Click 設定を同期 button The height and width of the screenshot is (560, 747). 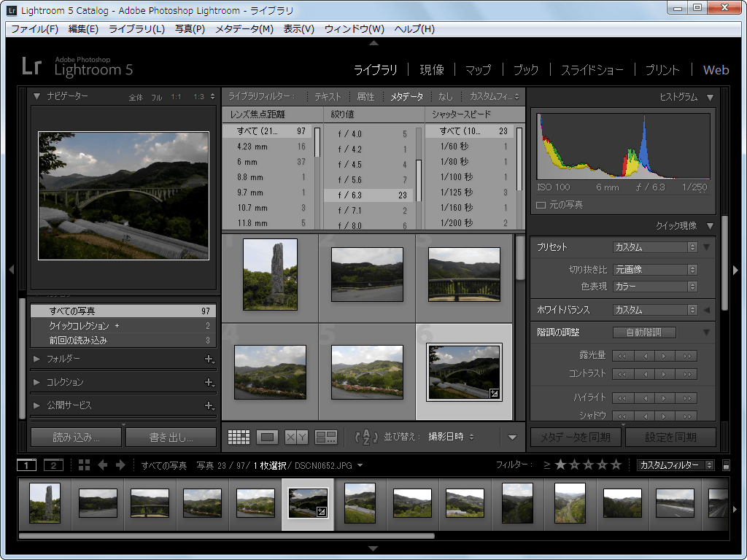coord(670,437)
